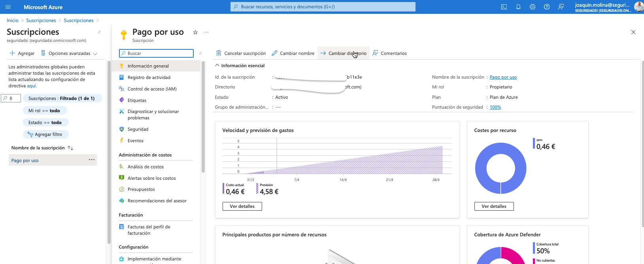Open the Azure portal hamburger menu
This screenshot has height=264, width=644.
coord(8,7)
